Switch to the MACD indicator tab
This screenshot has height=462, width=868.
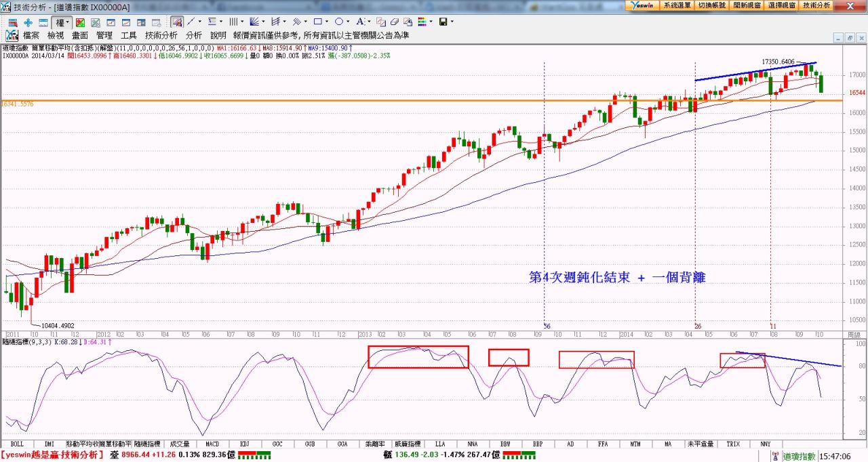[x=212, y=444]
